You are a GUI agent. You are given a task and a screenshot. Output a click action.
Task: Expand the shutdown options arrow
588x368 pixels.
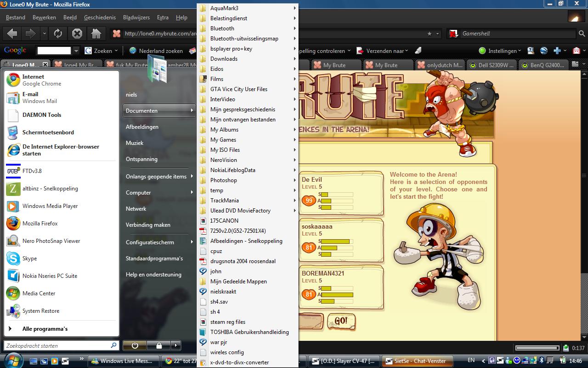point(176,345)
